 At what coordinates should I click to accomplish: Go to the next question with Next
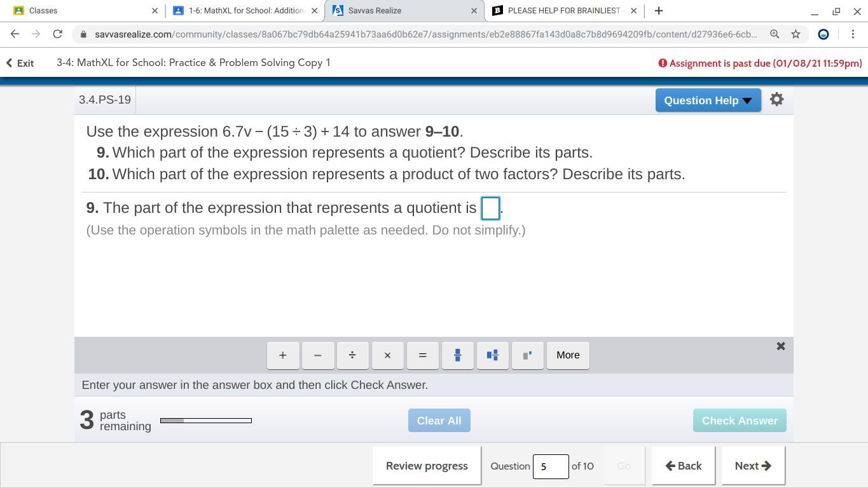(752, 465)
